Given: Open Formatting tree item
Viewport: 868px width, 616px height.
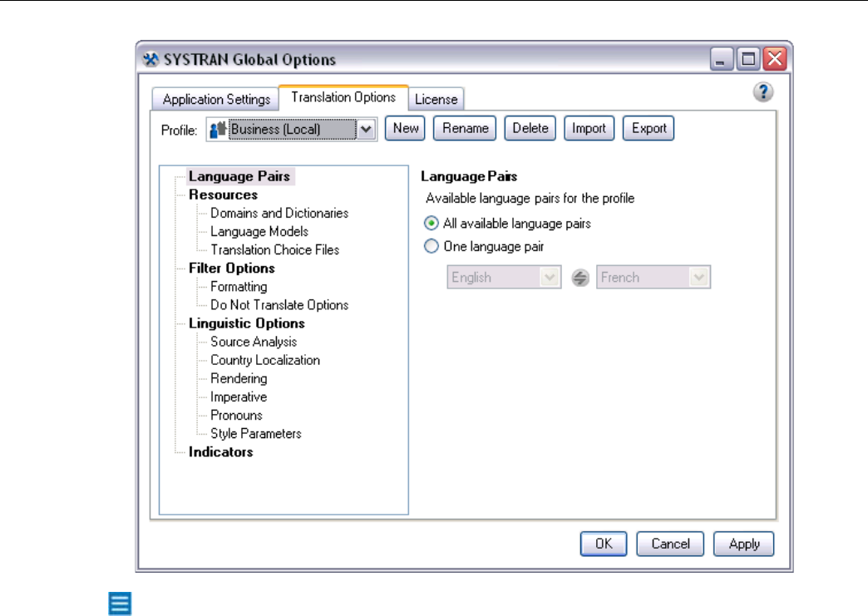Looking at the screenshot, I should (239, 287).
